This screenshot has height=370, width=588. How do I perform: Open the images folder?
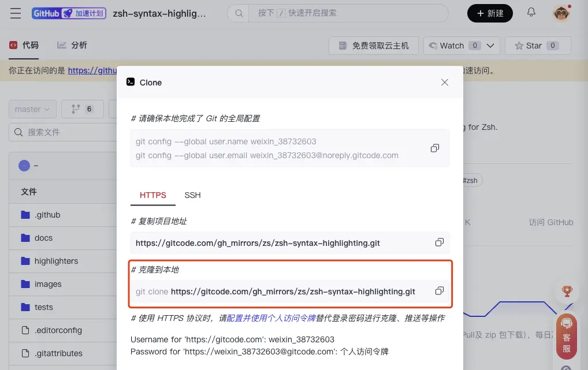(x=48, y=284)
